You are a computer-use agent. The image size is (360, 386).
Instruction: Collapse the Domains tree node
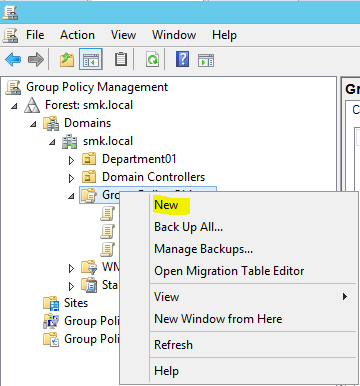tap(33, 124)
